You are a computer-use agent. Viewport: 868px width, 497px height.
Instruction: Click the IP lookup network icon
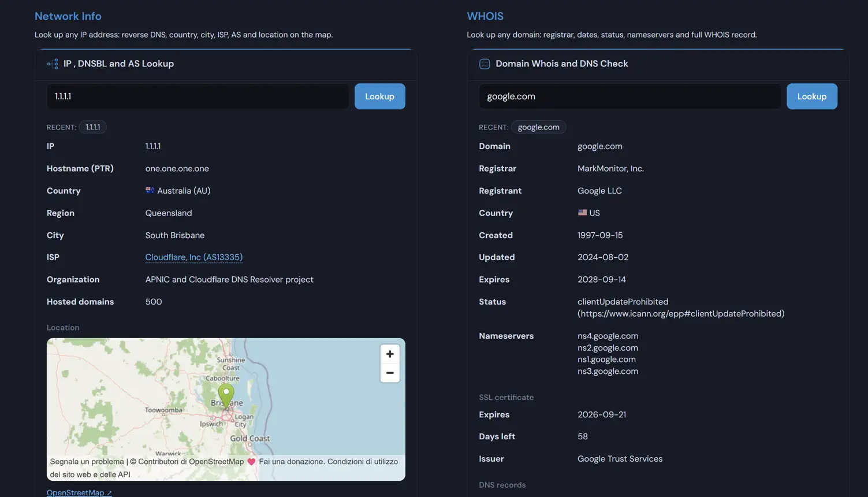coord(53,64)
